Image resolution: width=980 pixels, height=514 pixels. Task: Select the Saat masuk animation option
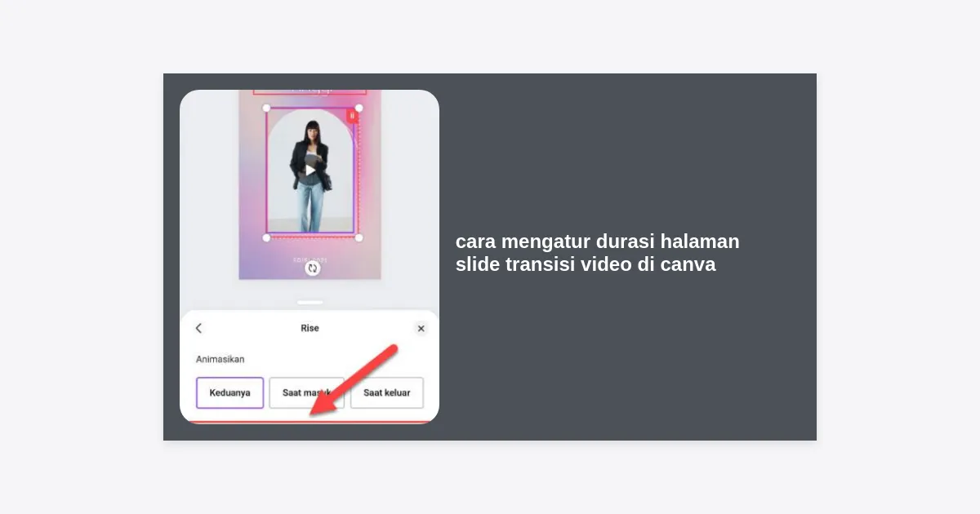point(306,392)
